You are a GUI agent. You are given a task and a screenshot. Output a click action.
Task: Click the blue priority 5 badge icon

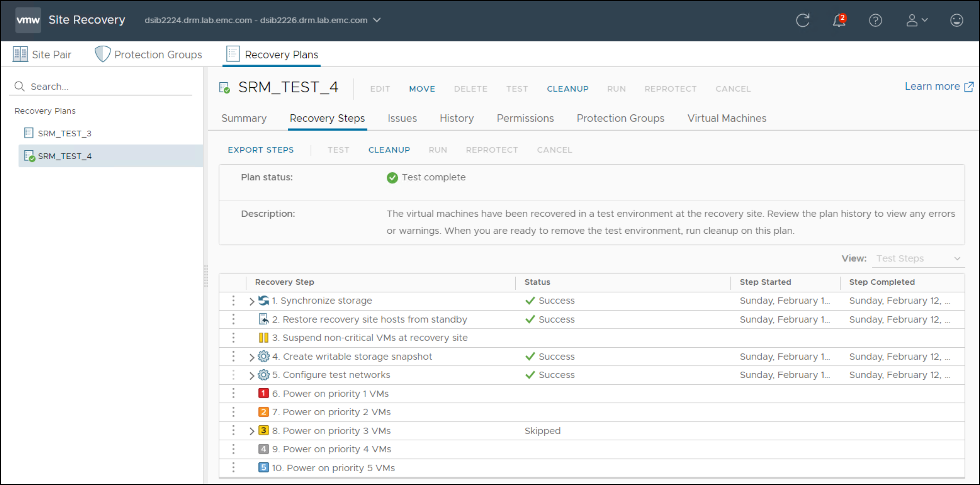point(263,467)
